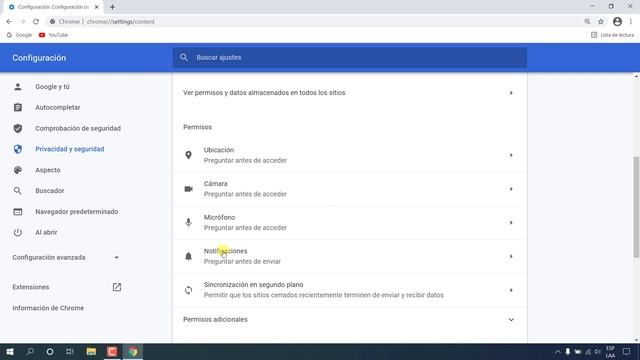Open Google y tú section
640x360 pixels.
click(x=52, y=87)
